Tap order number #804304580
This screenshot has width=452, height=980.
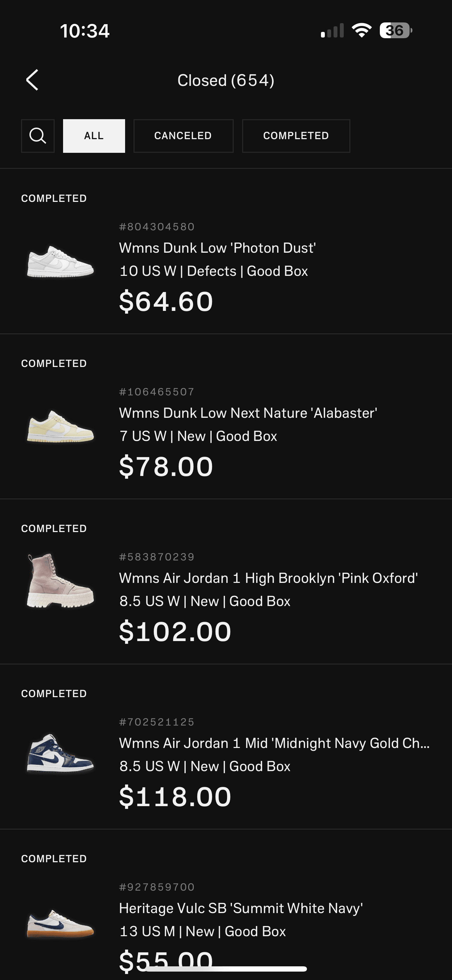pos(157,227)
